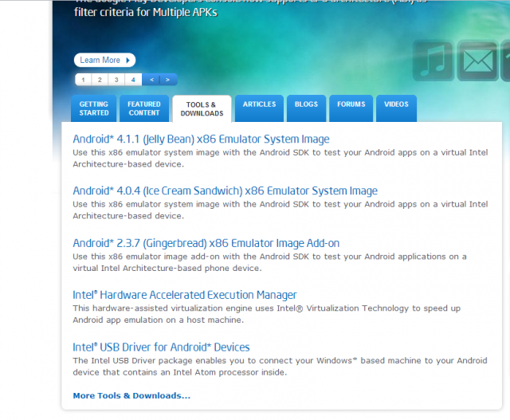Click the description under Ice Cream Sandwich image
The image size is (510, 420).
280,210
